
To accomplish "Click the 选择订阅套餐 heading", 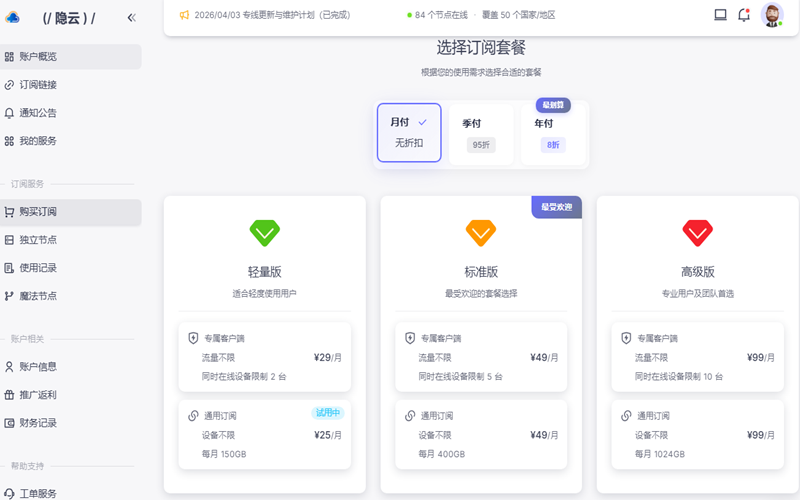I will (x=481, y=48).
